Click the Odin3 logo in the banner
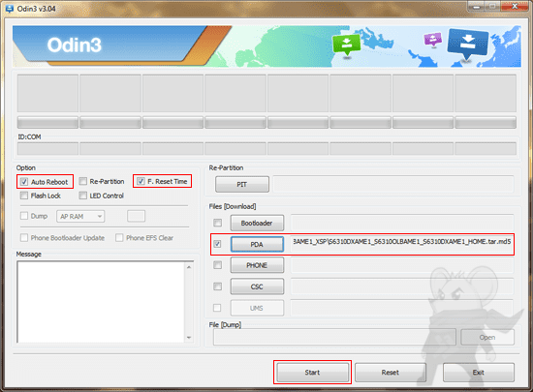This screenshot has height=392, width=533. (x=74, y=45)
